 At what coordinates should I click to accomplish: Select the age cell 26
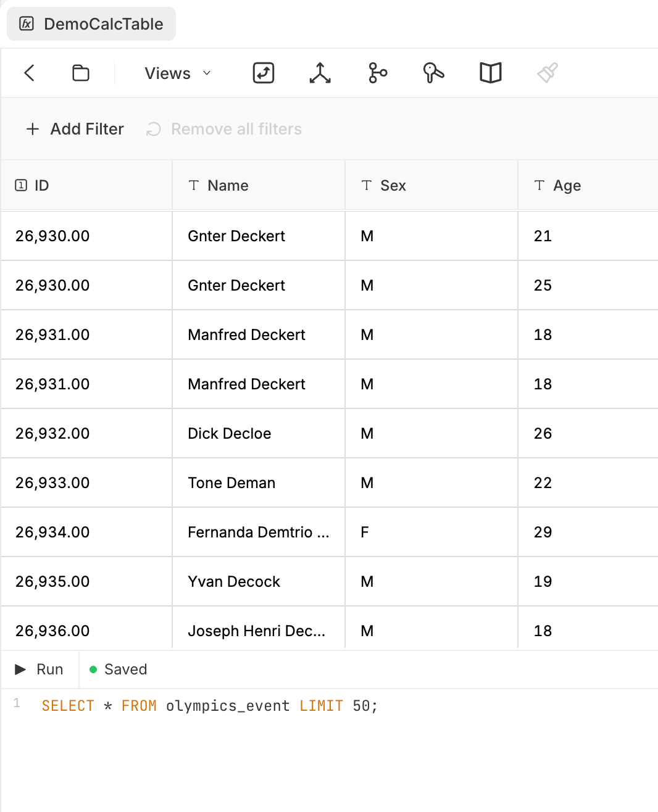(x=588, y=433)
